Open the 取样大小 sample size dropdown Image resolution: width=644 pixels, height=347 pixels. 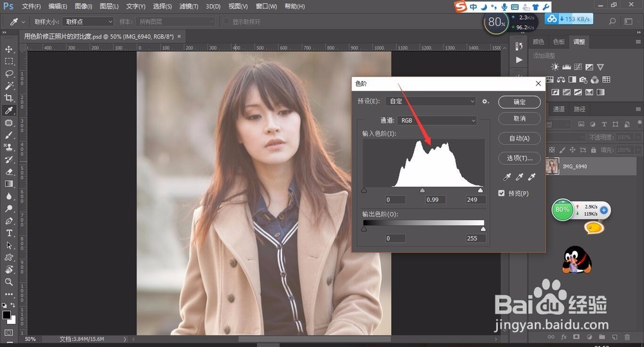pyautogui.click(x=88, y=21)
